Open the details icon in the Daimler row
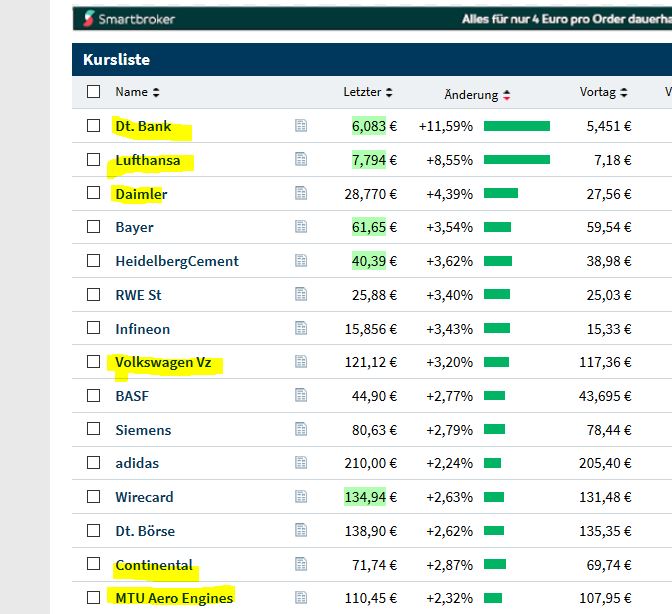672x614 pixels. [x=301, y=194]
